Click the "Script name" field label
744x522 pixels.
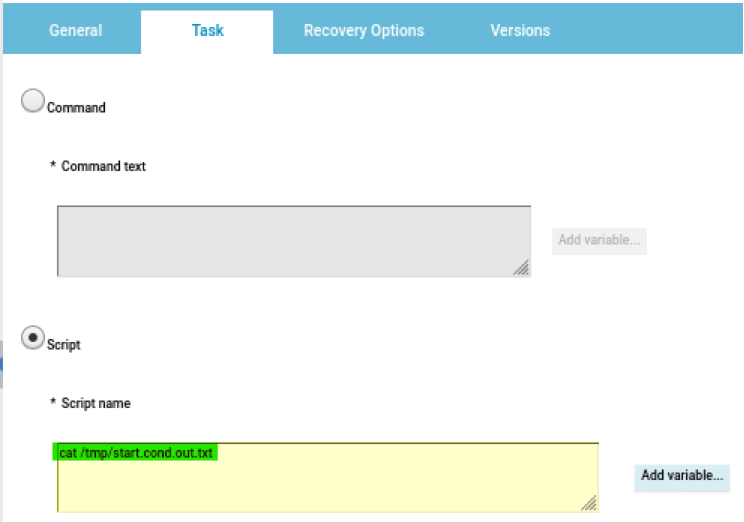[95, 403]
